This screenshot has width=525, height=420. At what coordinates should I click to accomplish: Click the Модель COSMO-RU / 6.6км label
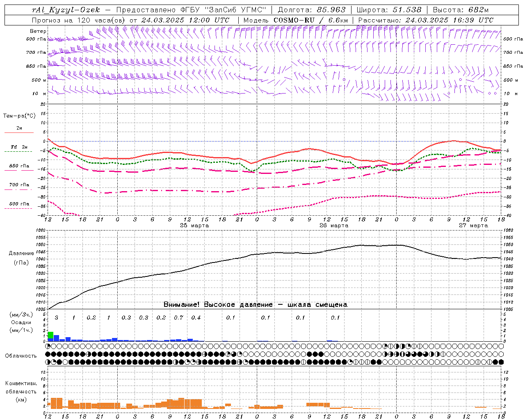(x=296, y=20)
